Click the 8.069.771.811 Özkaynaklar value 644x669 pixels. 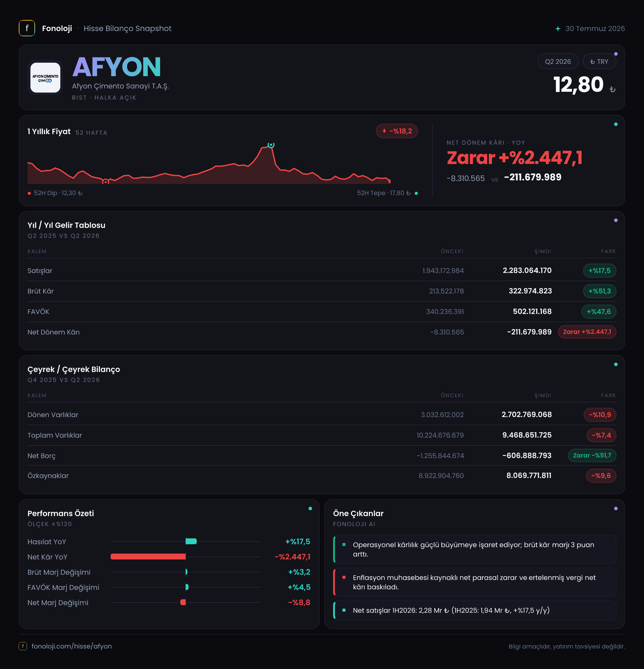click(x=529, y=475)
